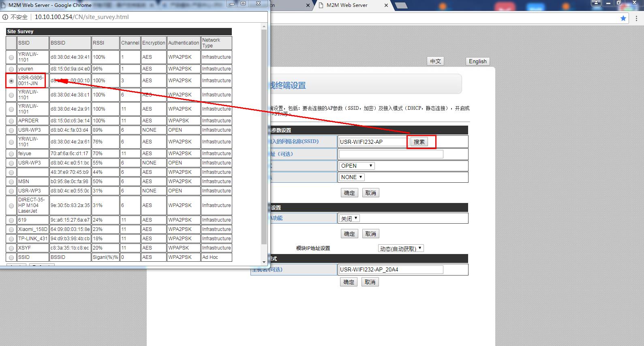Open the 动态(自动获取) IP mode dropdown

click(x=401, y=248)
